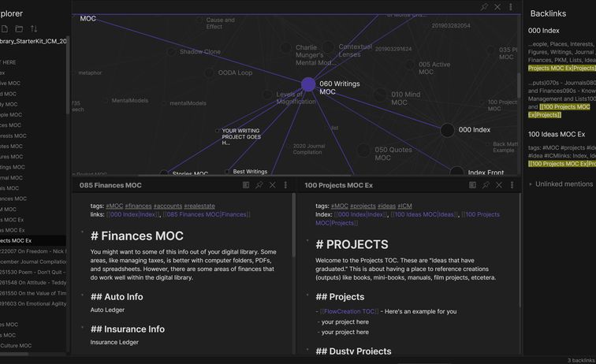Toggle preview mode for 085 Finances MOC
This screenshot has height=364, width=596.
pyautogui.click(x=246, y=185)
